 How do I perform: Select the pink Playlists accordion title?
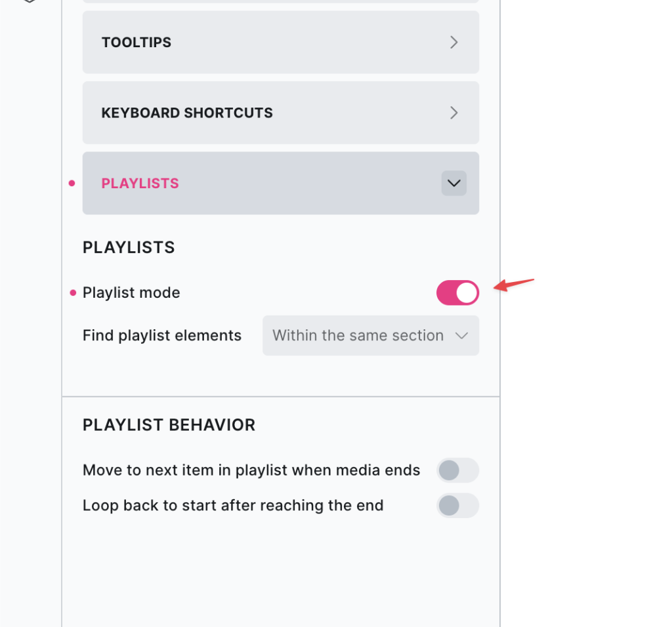(140, 184)
